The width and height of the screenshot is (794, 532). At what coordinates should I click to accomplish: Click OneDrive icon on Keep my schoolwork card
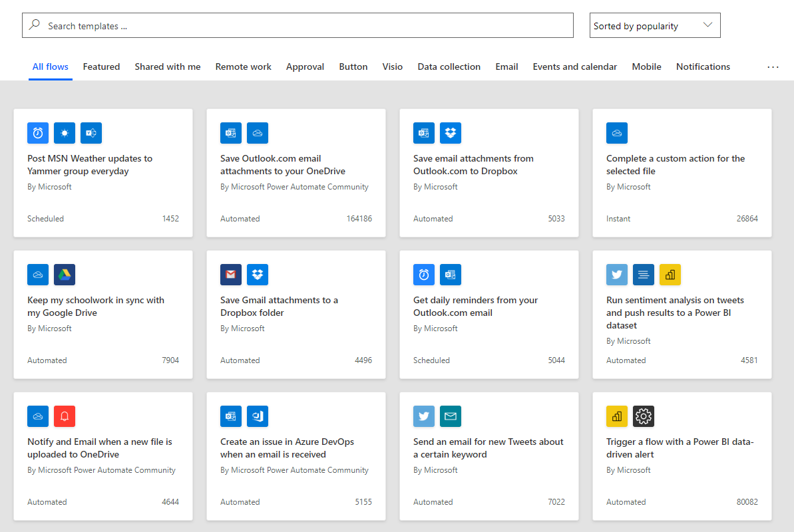click(x=38, y=275)
